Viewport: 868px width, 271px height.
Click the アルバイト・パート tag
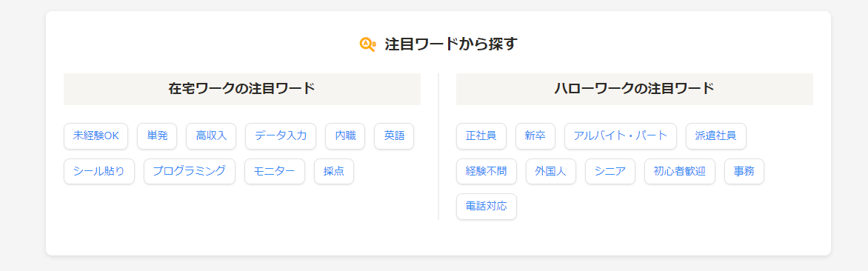pyautogui.click(x=621, y=136)
